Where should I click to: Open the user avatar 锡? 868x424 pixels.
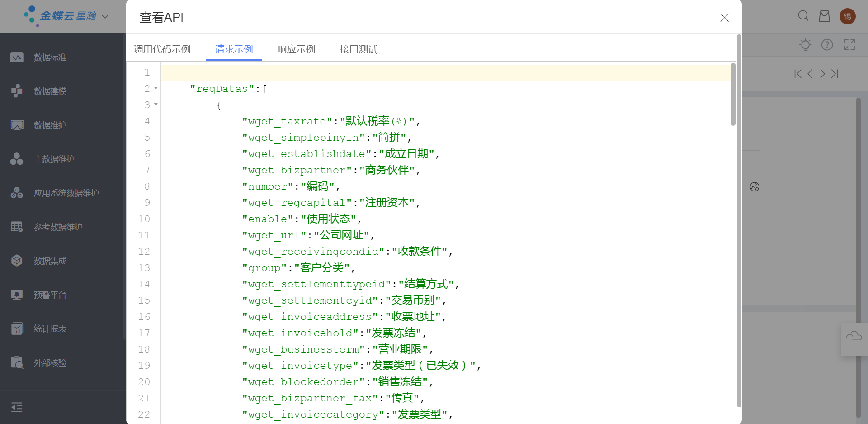point(848,16)
